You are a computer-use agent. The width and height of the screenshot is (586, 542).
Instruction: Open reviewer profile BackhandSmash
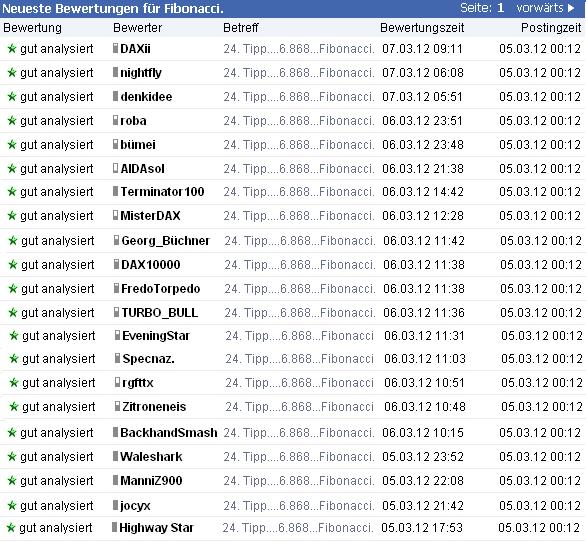coord(169,432)
